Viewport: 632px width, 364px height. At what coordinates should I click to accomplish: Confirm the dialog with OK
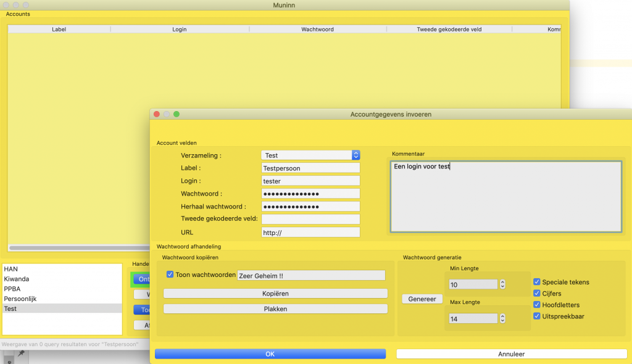270,354
